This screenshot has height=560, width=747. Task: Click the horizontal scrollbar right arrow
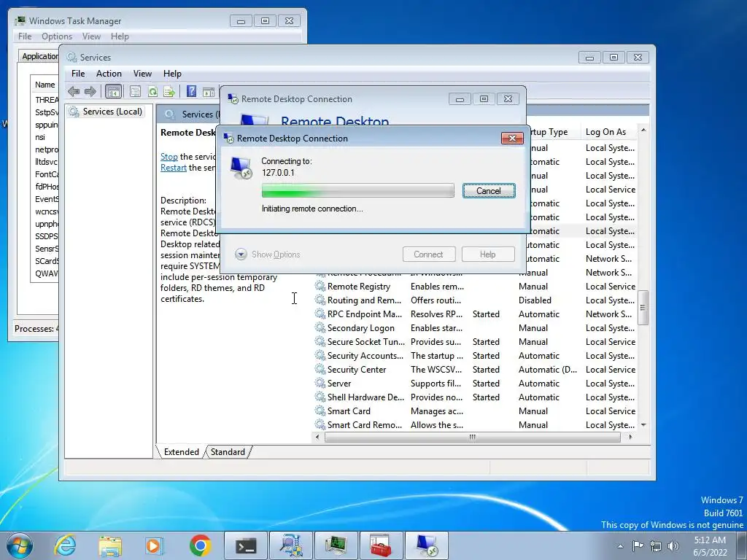click(630, 437)
